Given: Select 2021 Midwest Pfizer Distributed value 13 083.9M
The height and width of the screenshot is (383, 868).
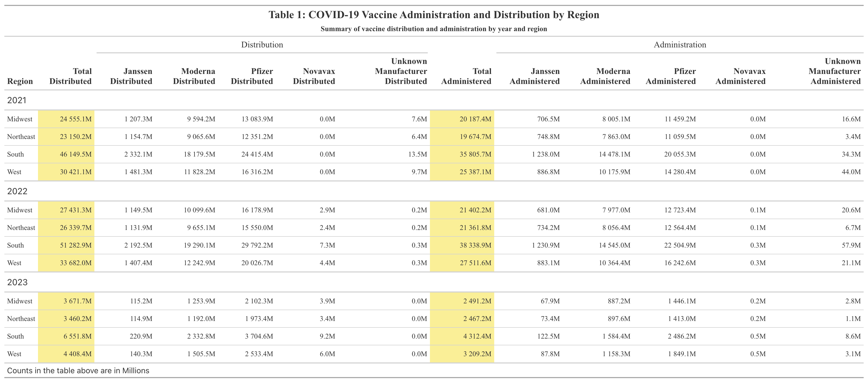Looking at the screenshot, I should [x=257, y=119].
